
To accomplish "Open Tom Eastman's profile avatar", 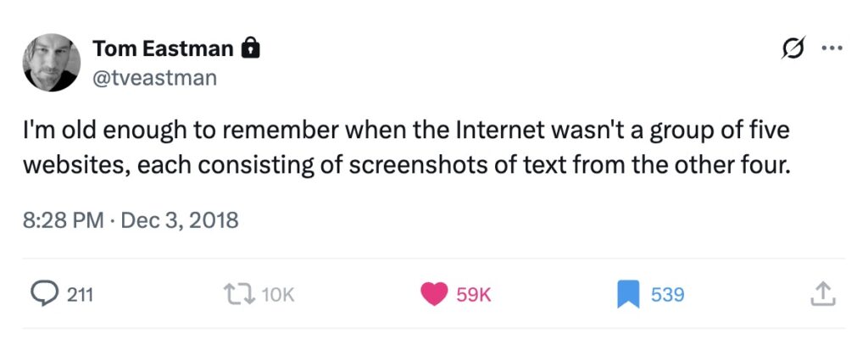I will pyautogui.click(x=52, y=63).
